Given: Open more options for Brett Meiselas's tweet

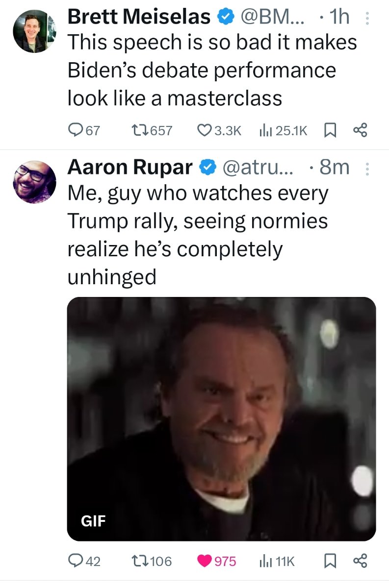Looking at the screenshot, I should coord(366,18).
